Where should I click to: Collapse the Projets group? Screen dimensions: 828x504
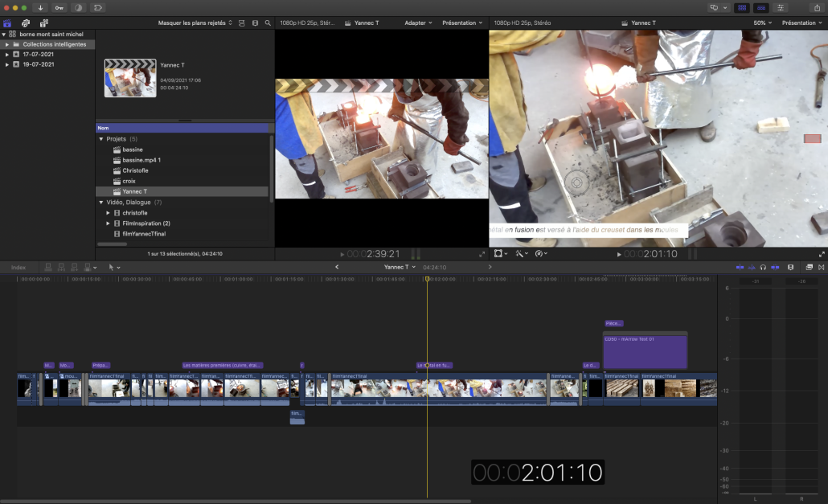(100, 139)
